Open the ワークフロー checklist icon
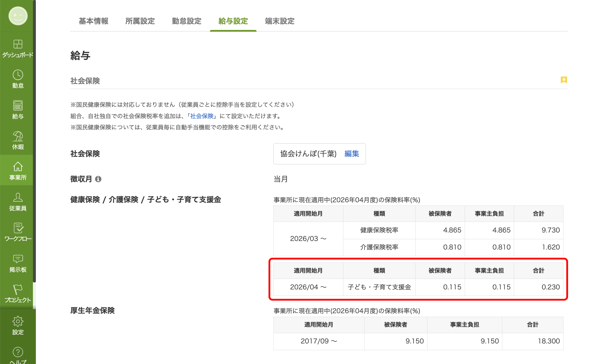The image size is (602, 364). click(x=18, y=228)
